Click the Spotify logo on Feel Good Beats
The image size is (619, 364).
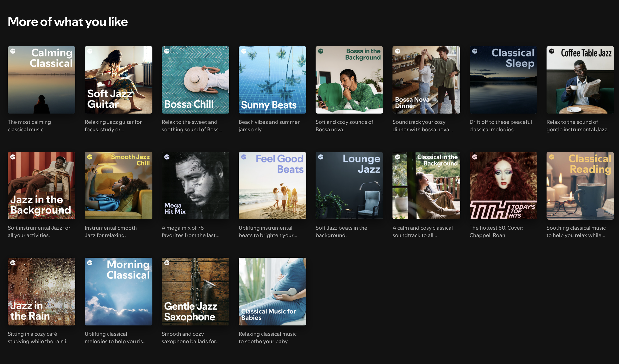(244, 157)
